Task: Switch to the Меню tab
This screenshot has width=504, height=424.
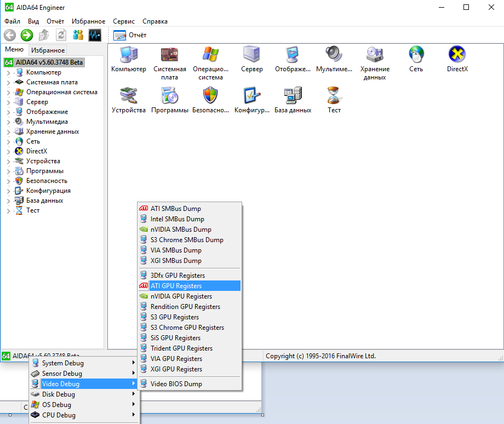Action: 14,49
